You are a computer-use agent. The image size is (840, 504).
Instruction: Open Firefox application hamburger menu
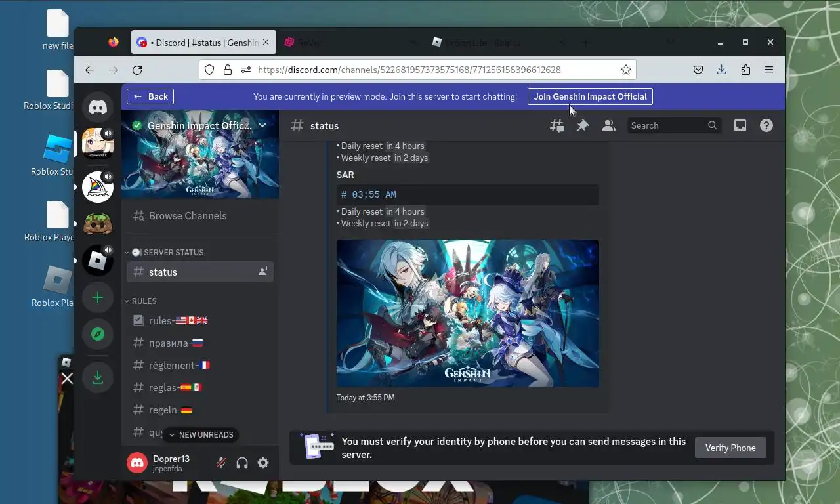[x=769, y=70]
